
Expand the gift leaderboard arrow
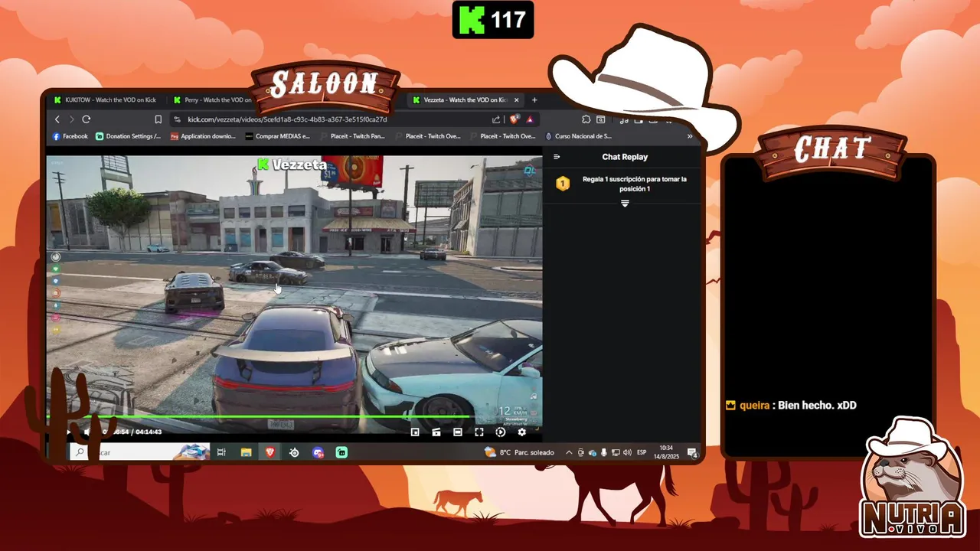[625, 204]
